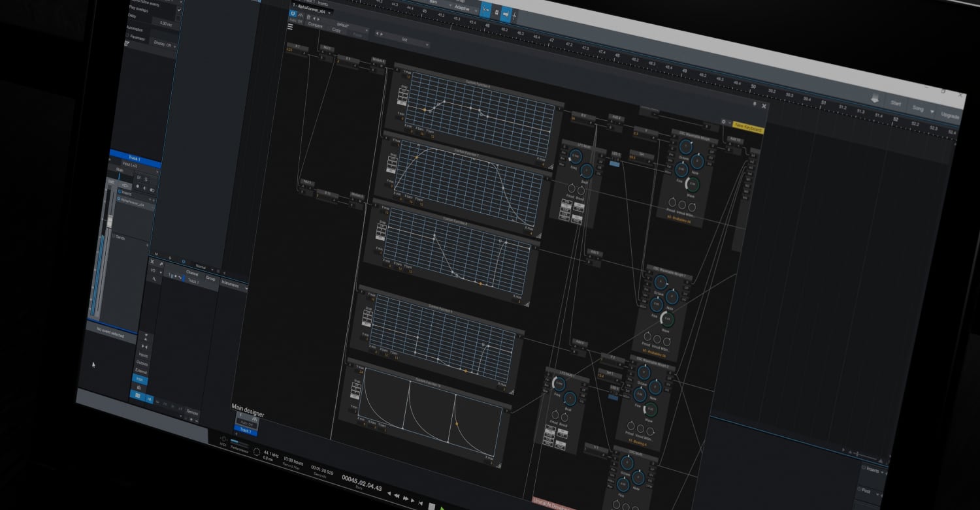This screenshot has height=510, width=980.
Task: Toggle the blue snap icon next to Adaptive
Action: click(x=487, y=9)
